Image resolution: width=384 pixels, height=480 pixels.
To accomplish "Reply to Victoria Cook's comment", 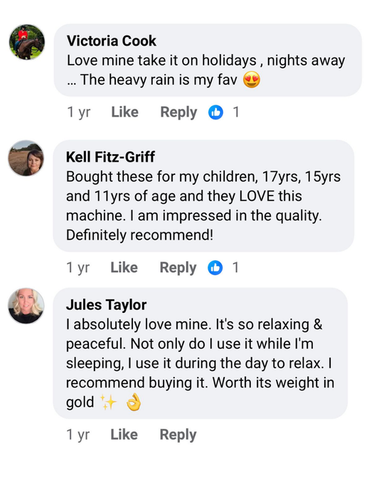I will click(x=179, y=112).
